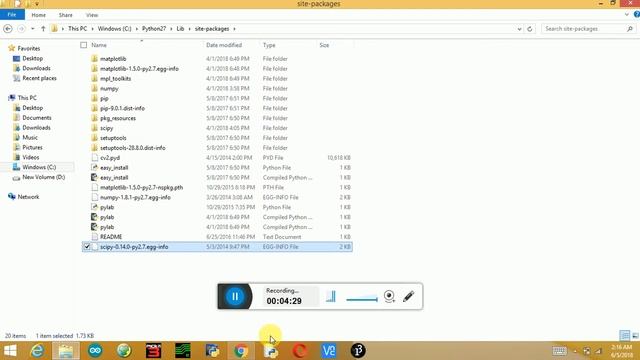Open Downloads under Favorites
This screenshot has height=360, width=640.
[x=36, y=68]
